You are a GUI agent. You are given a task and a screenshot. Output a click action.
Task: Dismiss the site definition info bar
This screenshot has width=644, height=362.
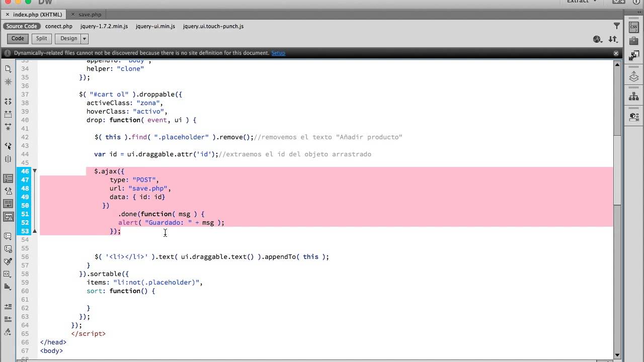point(616,53)
